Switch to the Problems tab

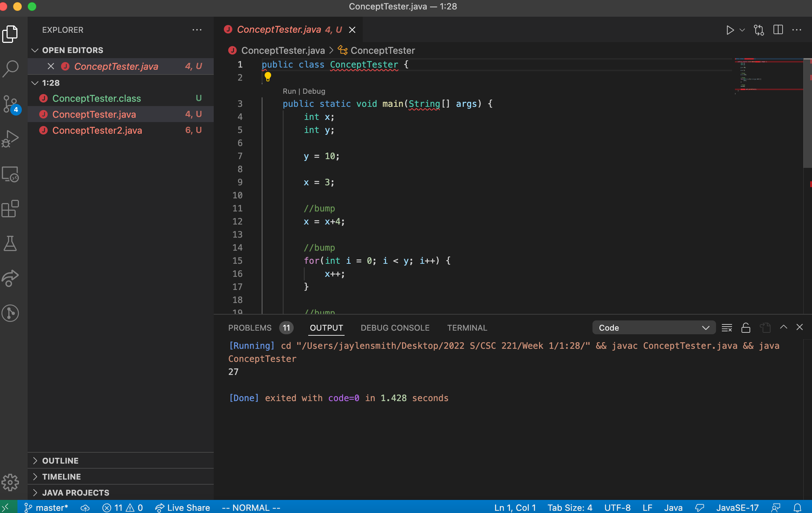click(250, 328)
